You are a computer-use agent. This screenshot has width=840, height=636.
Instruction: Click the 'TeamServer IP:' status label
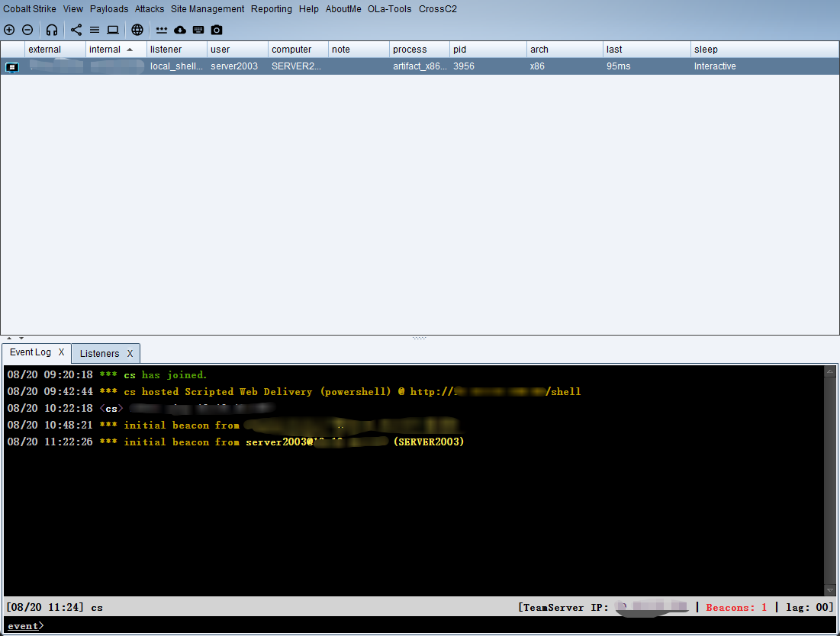[565, 608]
